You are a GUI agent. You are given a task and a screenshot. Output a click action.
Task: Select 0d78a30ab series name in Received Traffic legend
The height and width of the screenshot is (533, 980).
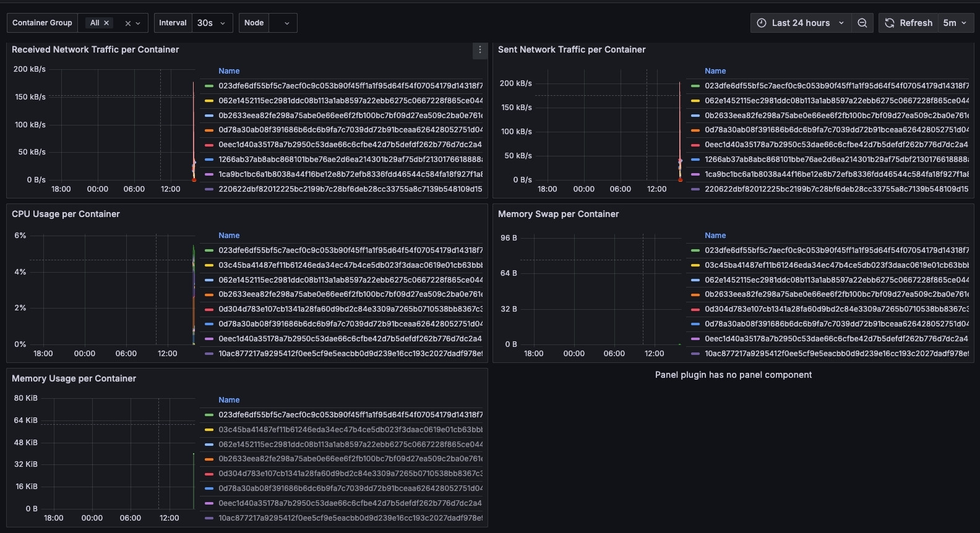point(351,130)
